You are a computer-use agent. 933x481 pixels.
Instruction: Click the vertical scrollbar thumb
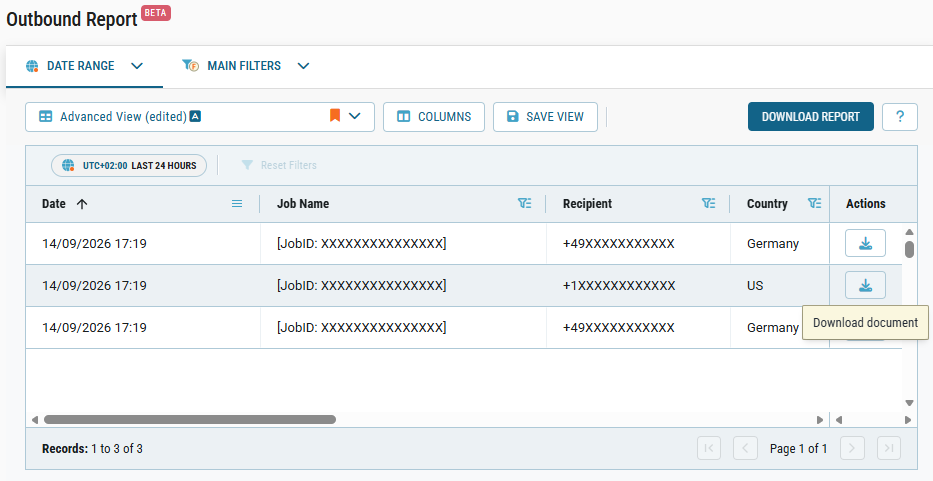click(x=909, y=249)
